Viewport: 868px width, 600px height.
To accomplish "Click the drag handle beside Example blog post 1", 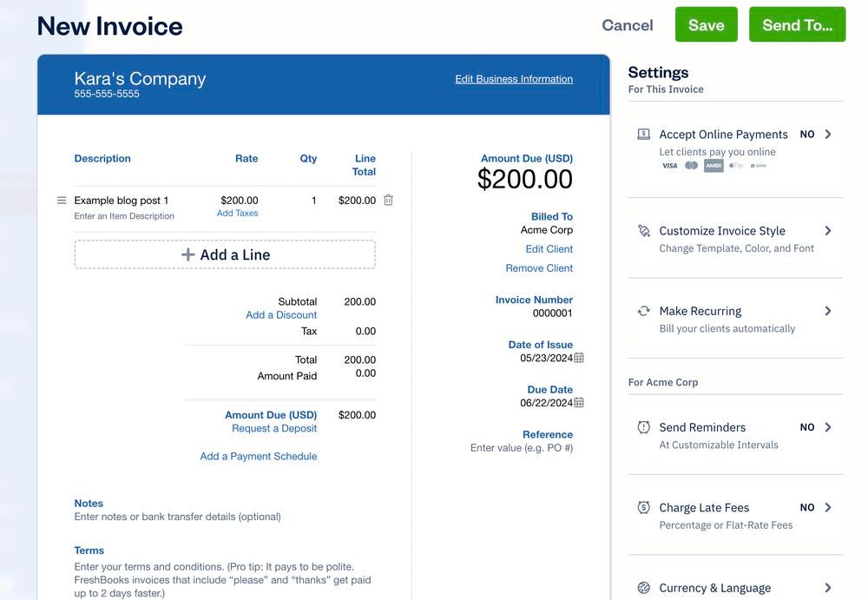I will tap(61, 199).
